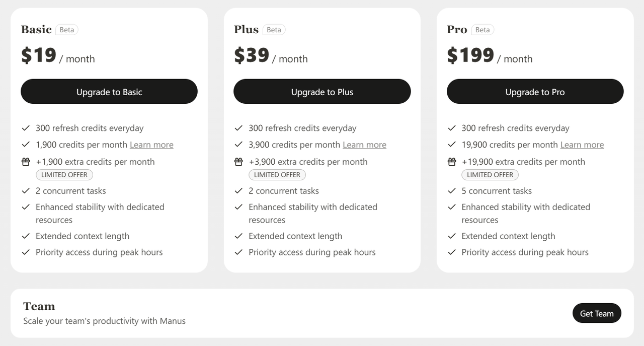Screen dimensions: 644x346
Task: Click Pro plan's LIMITED OFFER badge
Action: tap(490, 175)
